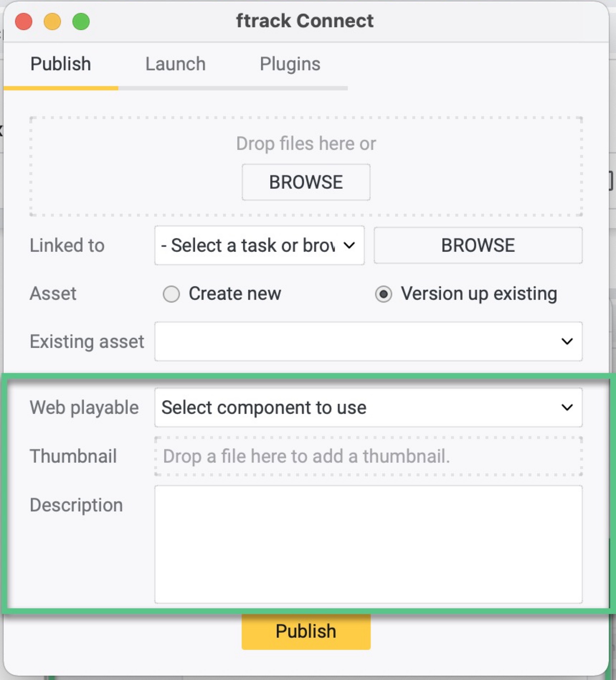
Task: Open the Plugins tab
Action: click(x=290, y=64)
